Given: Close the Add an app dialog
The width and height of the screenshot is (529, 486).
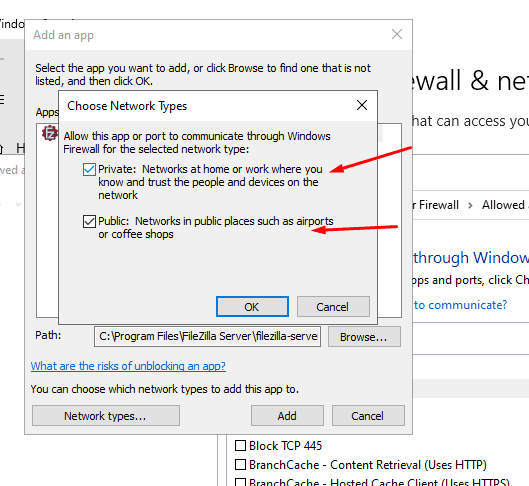Looking at the screenshot, I should [397, 34].
